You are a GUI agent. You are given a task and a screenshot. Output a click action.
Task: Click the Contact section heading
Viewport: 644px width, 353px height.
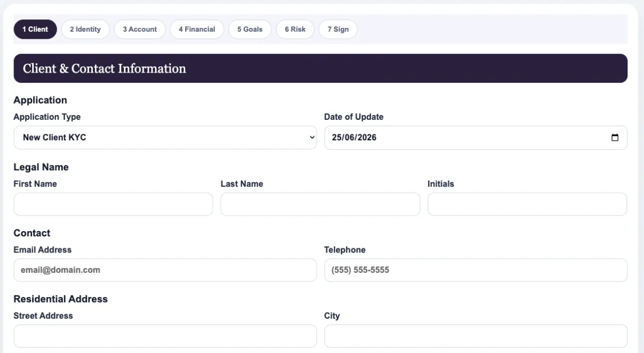point(32,233)
